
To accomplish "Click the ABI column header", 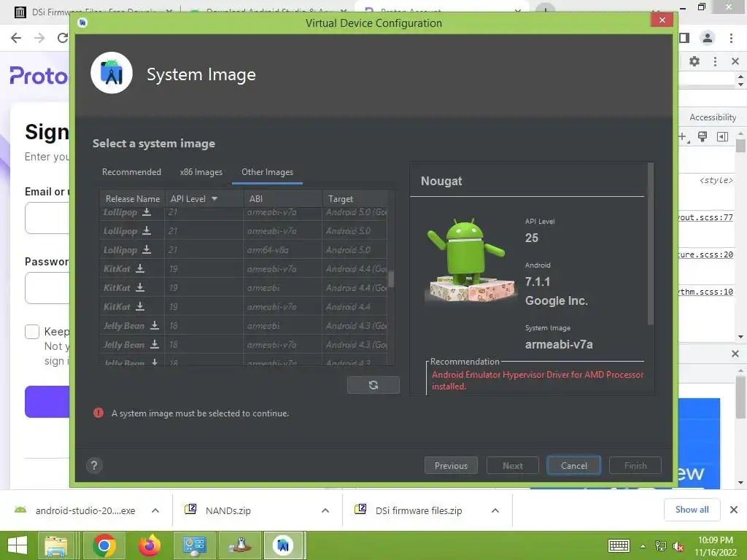I will tap(283, 198).
